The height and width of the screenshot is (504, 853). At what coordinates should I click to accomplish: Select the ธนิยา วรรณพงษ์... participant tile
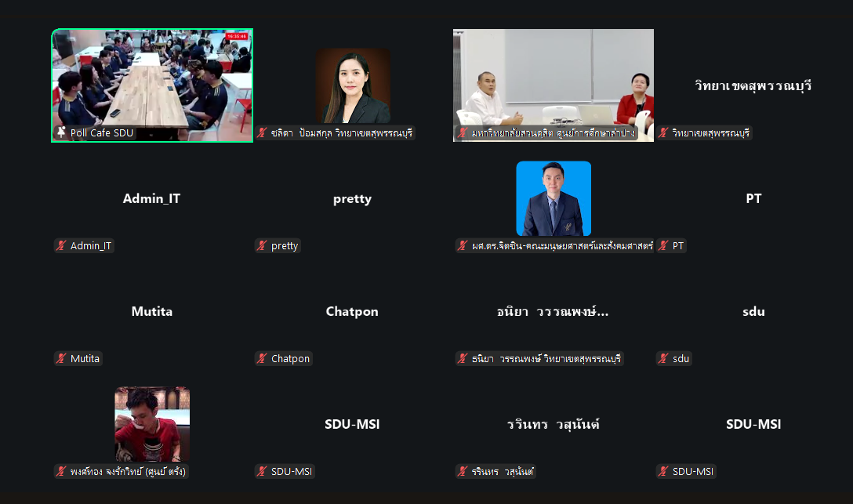click(554, 311)
